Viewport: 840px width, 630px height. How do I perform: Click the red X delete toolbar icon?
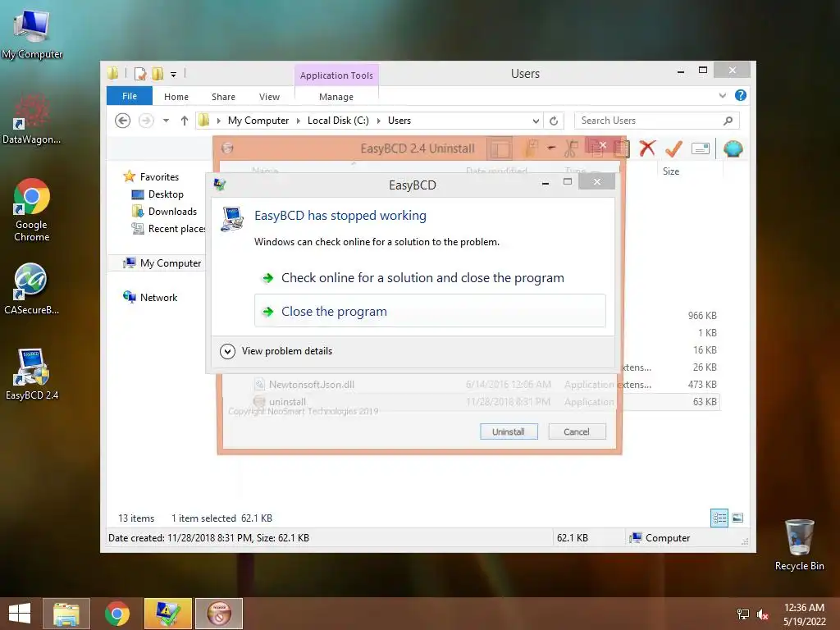pos(647,148)
